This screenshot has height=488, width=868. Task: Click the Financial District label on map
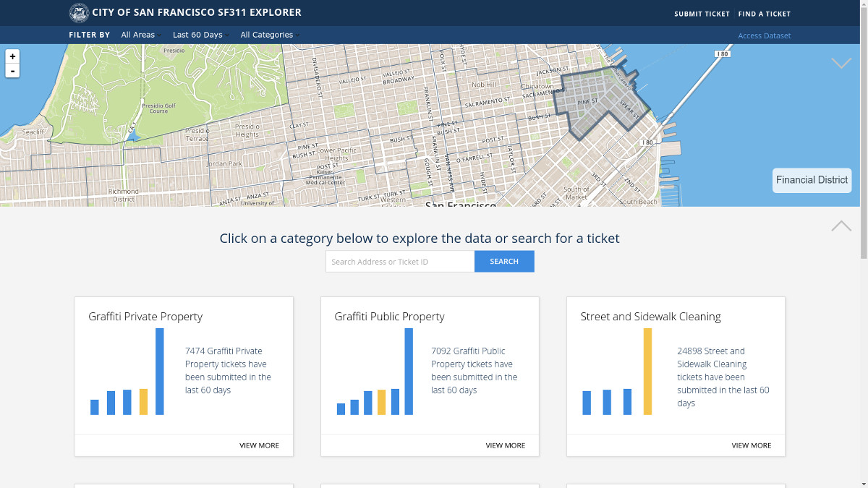[x=812, y=180]
